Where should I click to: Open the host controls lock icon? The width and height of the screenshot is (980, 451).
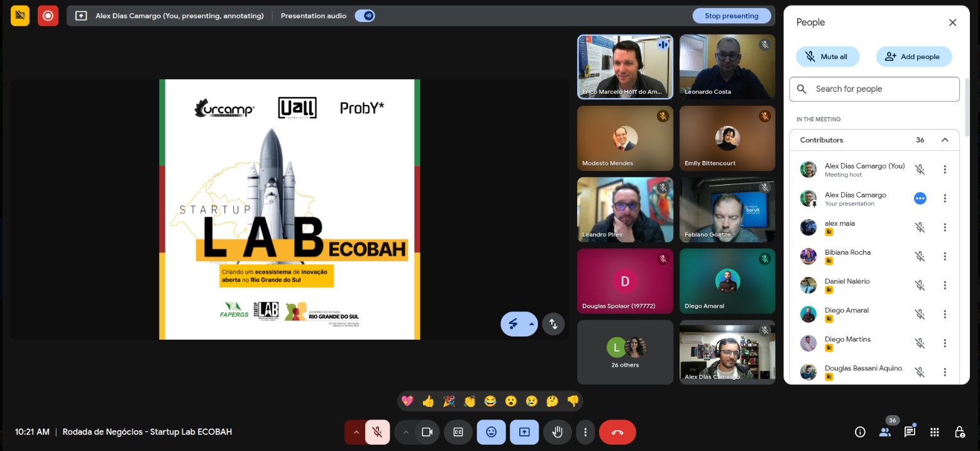pyautogui.click(x=959, y=432)
